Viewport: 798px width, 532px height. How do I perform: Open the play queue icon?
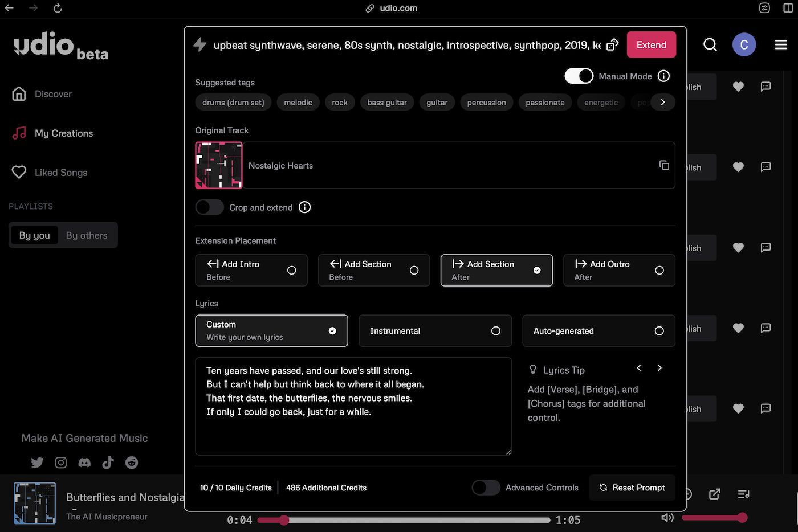point(743,494)
